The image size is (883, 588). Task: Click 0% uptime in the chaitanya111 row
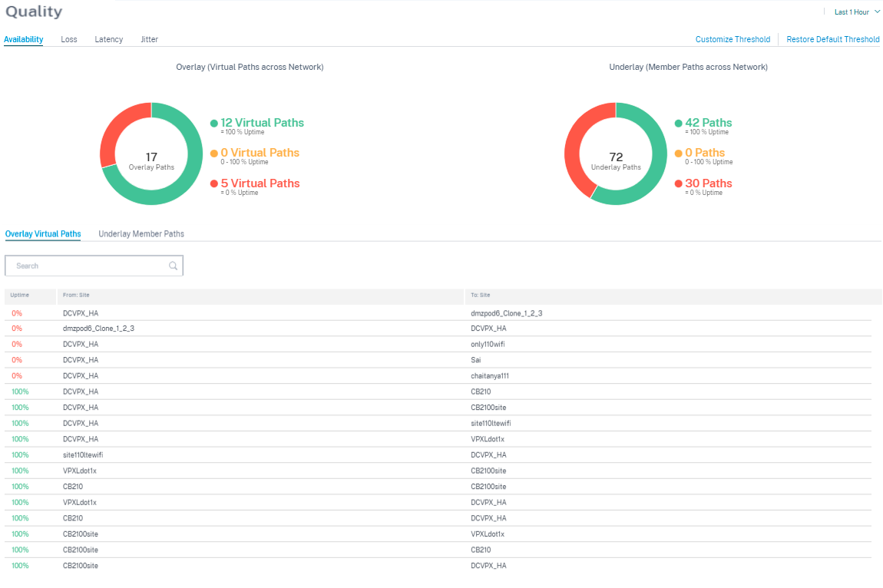coord(17,375)
